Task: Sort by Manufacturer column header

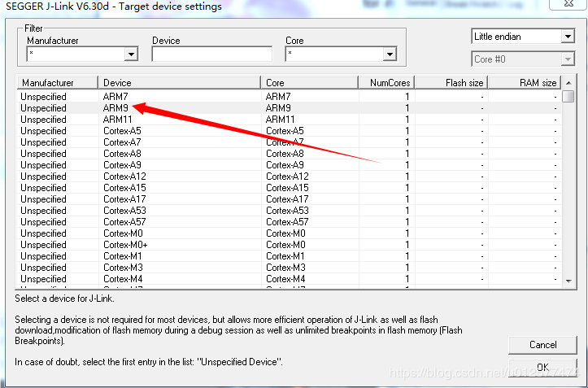Action: click(x=58, y=82)
